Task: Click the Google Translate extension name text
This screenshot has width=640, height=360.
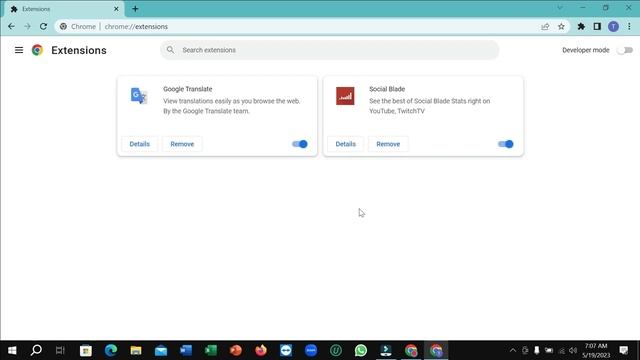Action: [188, 89]
